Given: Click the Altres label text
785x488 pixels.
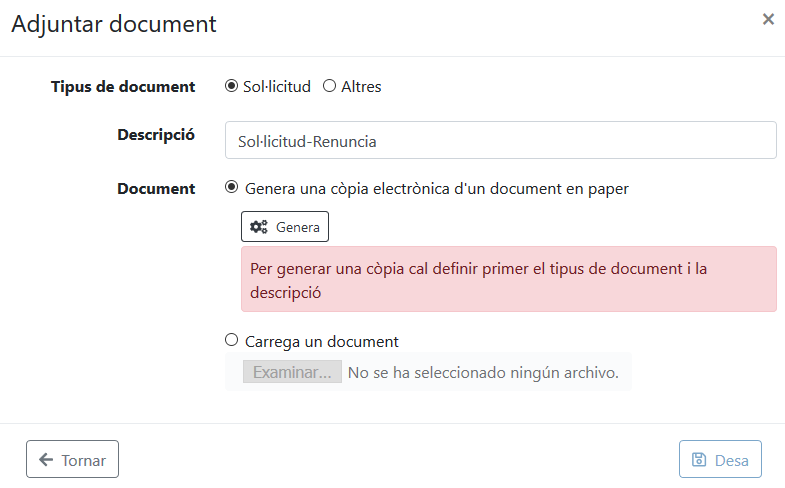Looking at the screenshot, I should pos(361,87).
